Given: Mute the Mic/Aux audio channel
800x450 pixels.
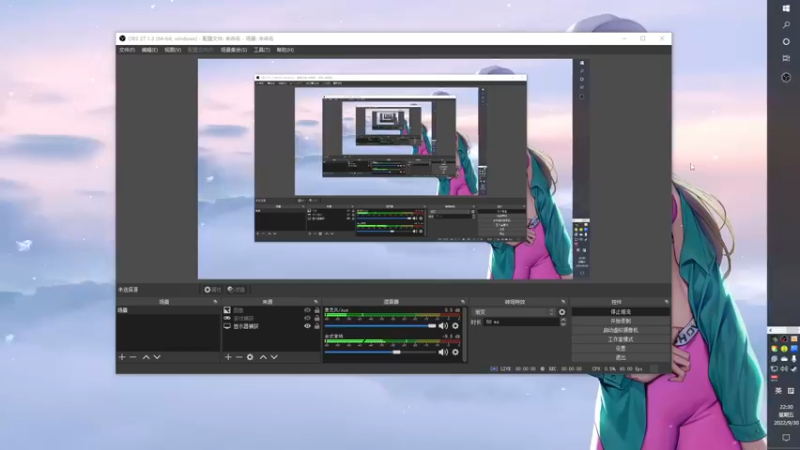Looking at the screenshot, I should 443,326.
